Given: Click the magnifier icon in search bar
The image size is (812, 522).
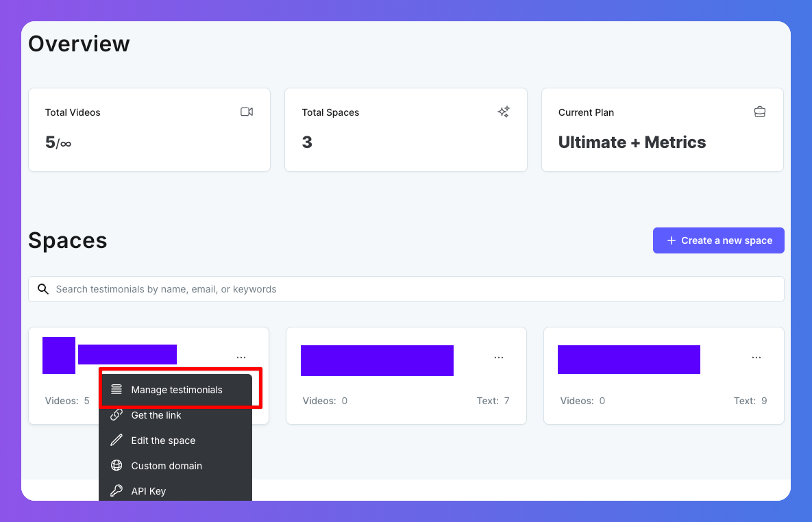Looking at the screenshot, I should click(43, 289).
